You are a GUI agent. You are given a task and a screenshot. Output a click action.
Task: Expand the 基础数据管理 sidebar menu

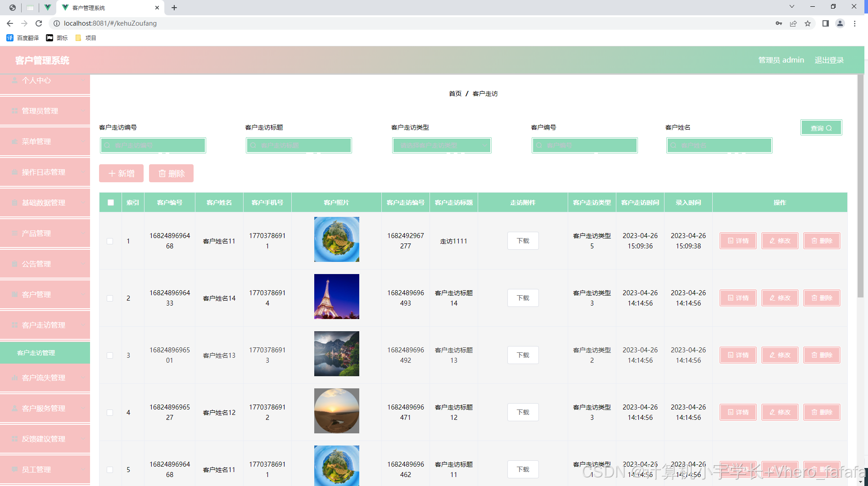click(x=45, y=202)
